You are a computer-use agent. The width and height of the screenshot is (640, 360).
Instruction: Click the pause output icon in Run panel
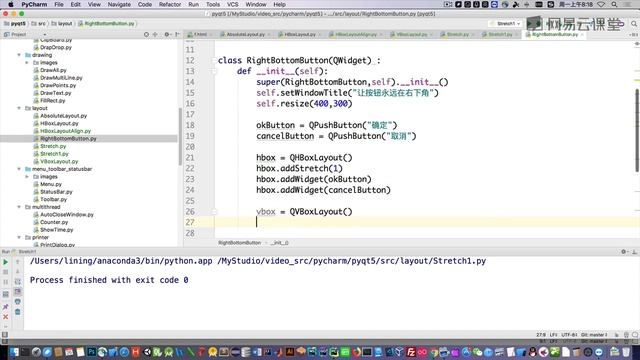[6, 282]
